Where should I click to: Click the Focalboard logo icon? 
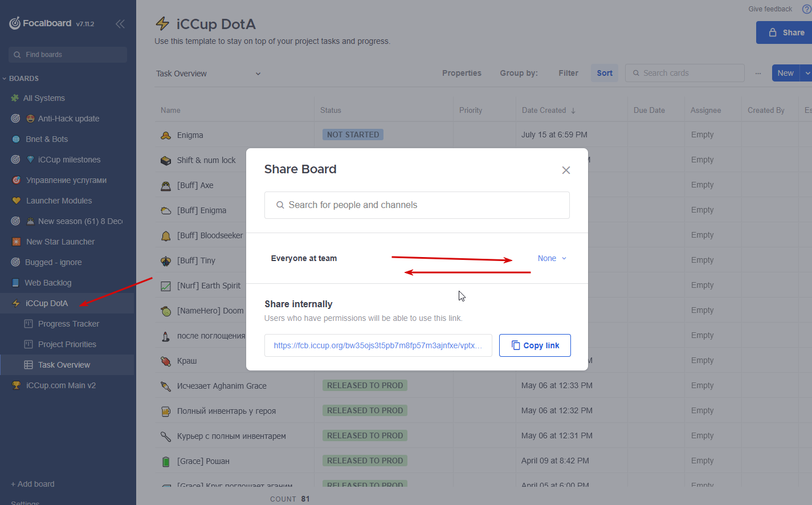[x=15, y=23]
